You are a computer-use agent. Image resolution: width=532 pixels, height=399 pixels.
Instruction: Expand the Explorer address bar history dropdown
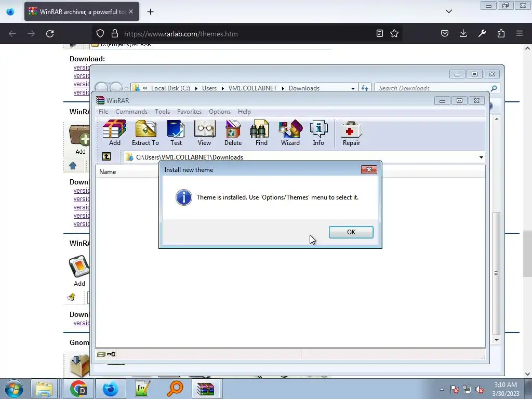click(x=353, y=88)
